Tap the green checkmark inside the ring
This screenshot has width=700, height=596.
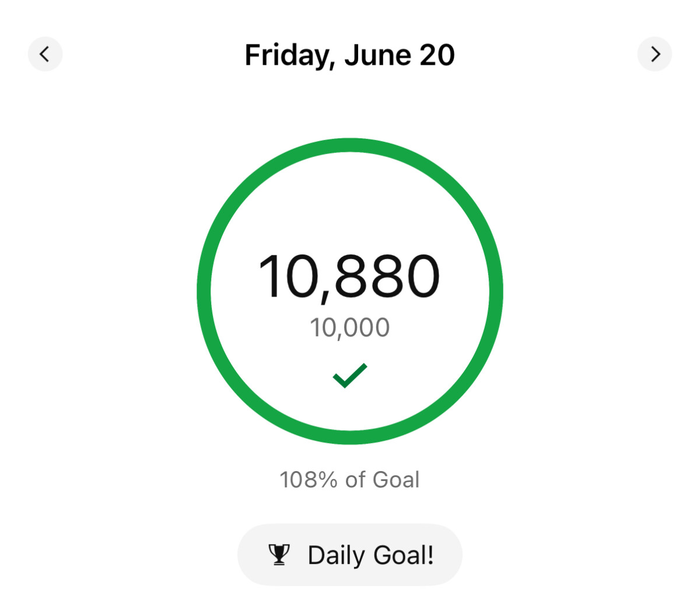click(x=350, y=375)
